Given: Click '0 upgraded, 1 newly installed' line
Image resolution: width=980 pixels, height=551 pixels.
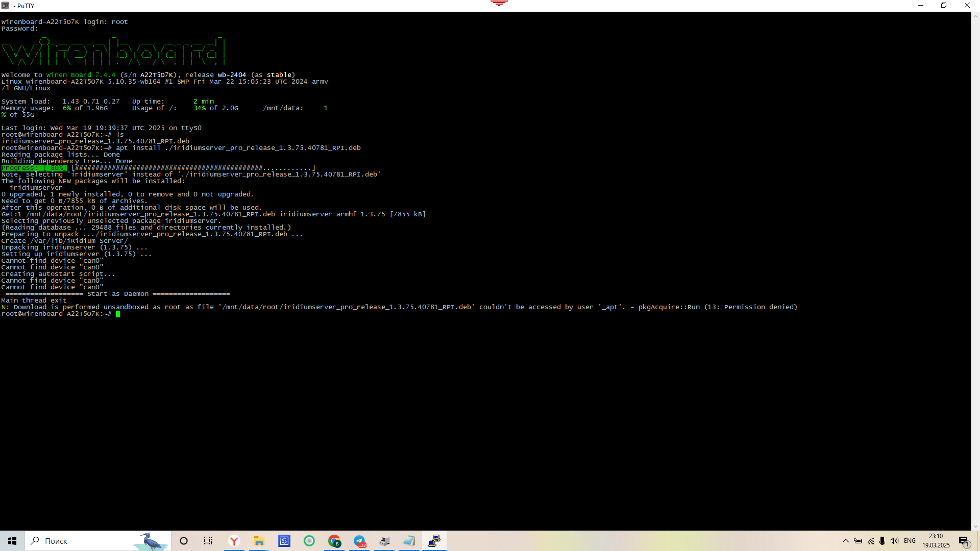Looking at the screenshot, I should click(x=127, y=194).
